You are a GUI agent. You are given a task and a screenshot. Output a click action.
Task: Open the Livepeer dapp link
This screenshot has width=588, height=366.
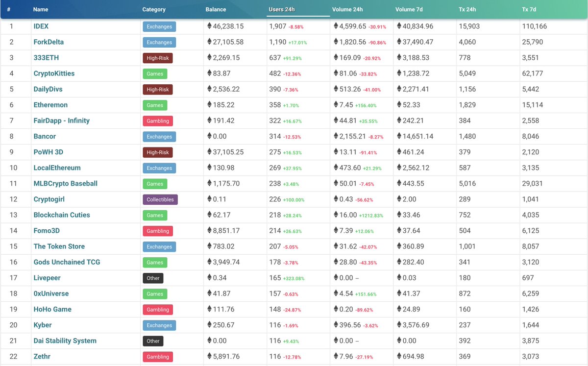(48, 278)
